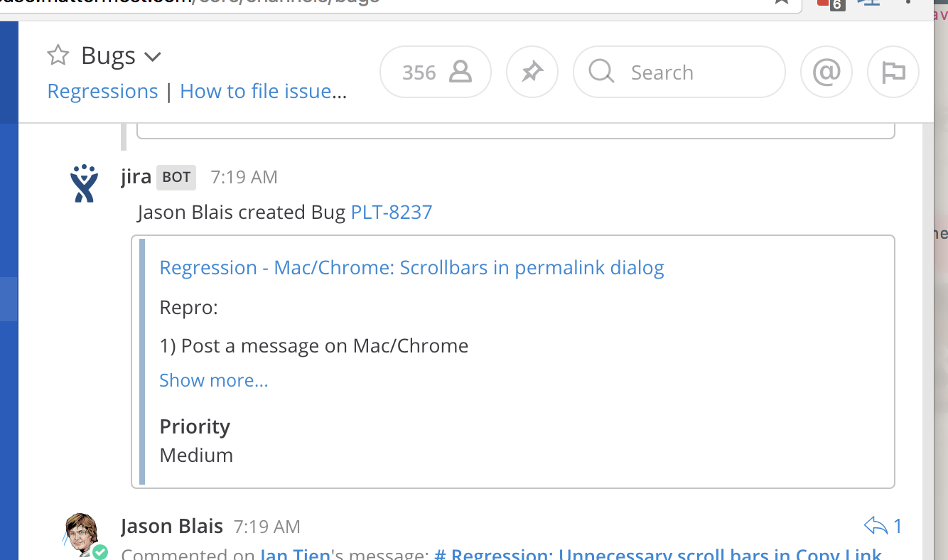Click the magnifying glass search icon
948x560 pixels.
(x=601, y=72)
